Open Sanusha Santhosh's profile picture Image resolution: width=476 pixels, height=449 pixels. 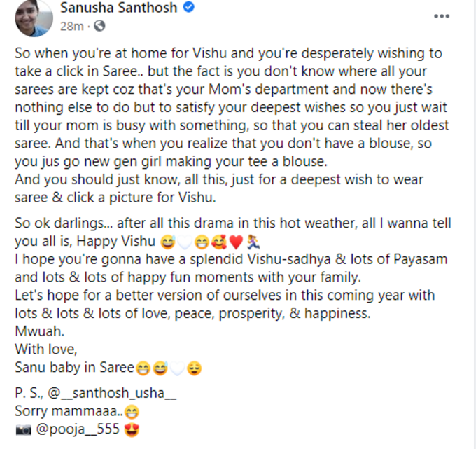pos(34,18)
